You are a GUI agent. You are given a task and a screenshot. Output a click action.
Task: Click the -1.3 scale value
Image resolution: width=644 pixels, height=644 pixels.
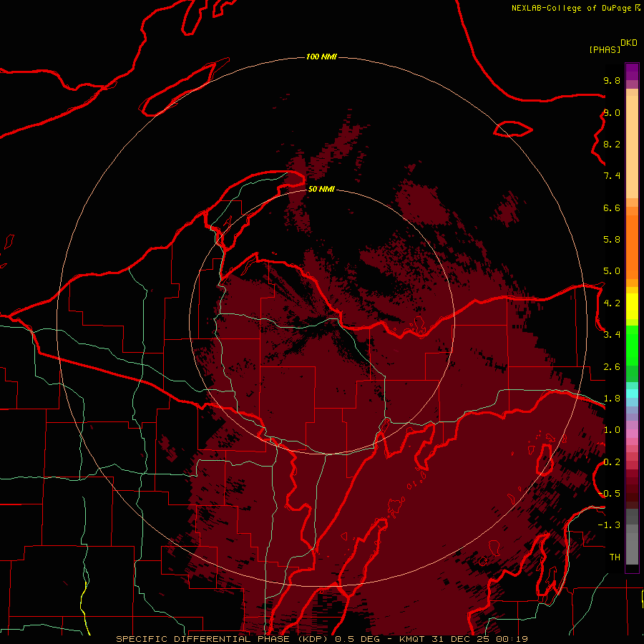[609, 525]
